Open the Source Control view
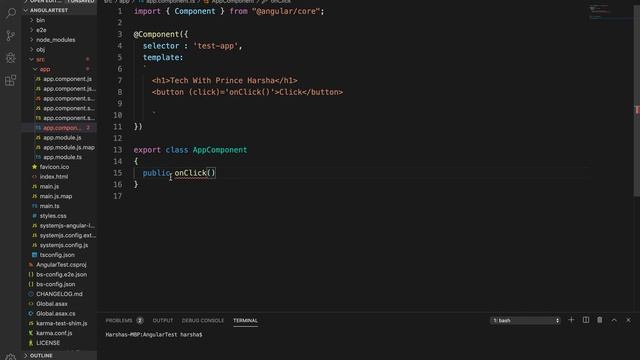This screenshot has width=640, height=360. 11,36
